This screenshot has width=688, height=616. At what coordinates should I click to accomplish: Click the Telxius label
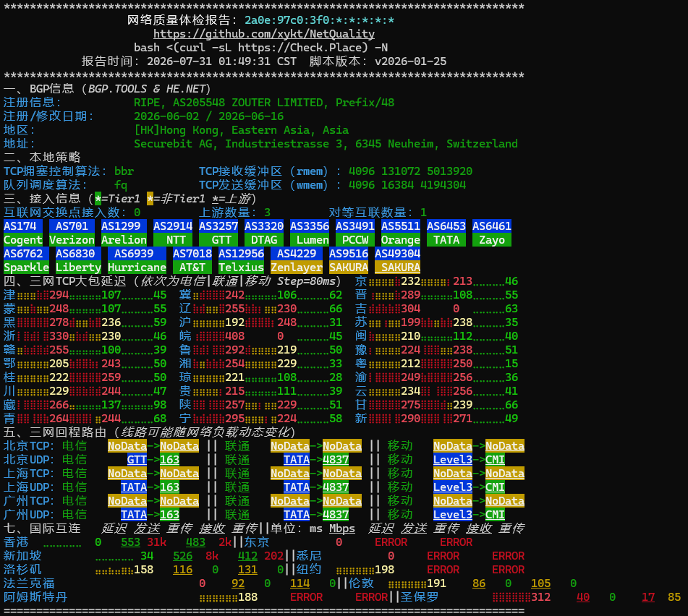pos(241,268)
